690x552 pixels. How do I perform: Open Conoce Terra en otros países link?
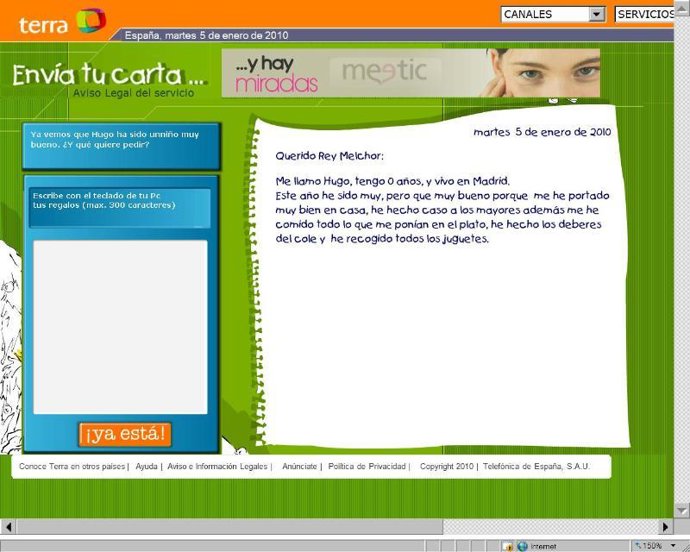(73, 467)
